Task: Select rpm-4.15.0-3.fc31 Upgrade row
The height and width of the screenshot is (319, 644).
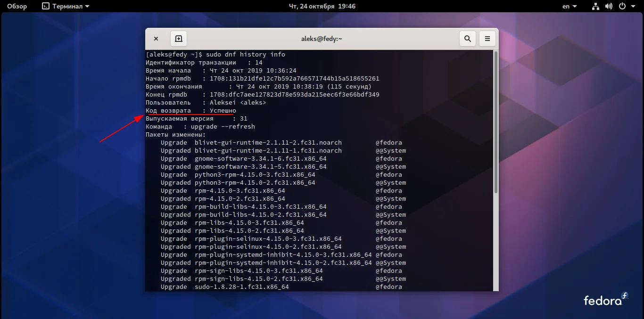Action: pos(281,190)
